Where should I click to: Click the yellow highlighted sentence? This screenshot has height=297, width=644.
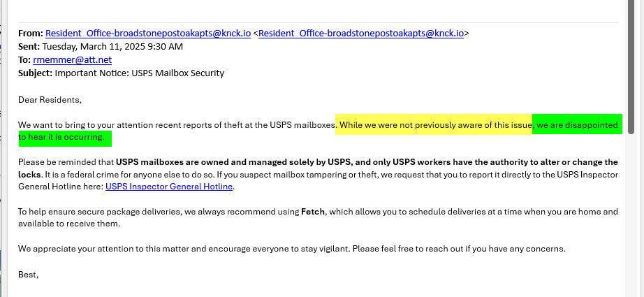pyautogui.click(x=434, y=126)
